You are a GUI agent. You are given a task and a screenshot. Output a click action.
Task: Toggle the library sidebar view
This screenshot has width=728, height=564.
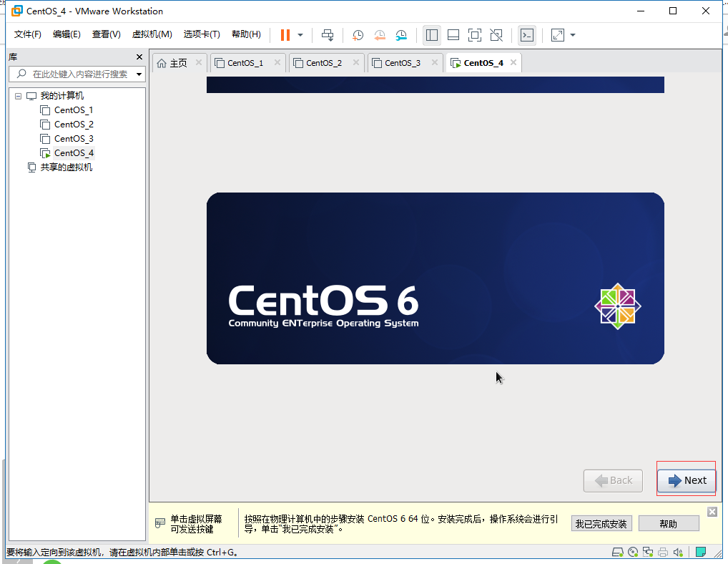432,35
